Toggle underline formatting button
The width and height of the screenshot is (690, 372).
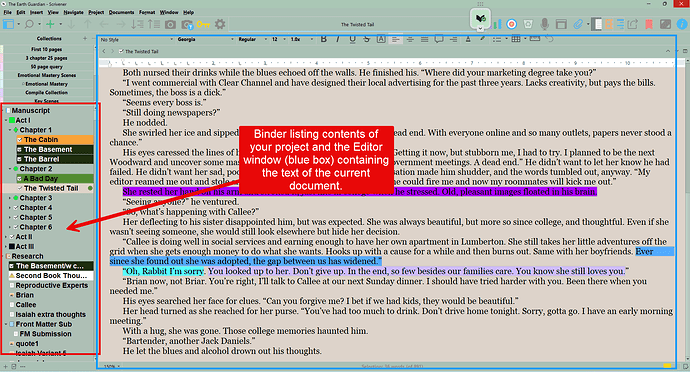[x=352, y=39]
